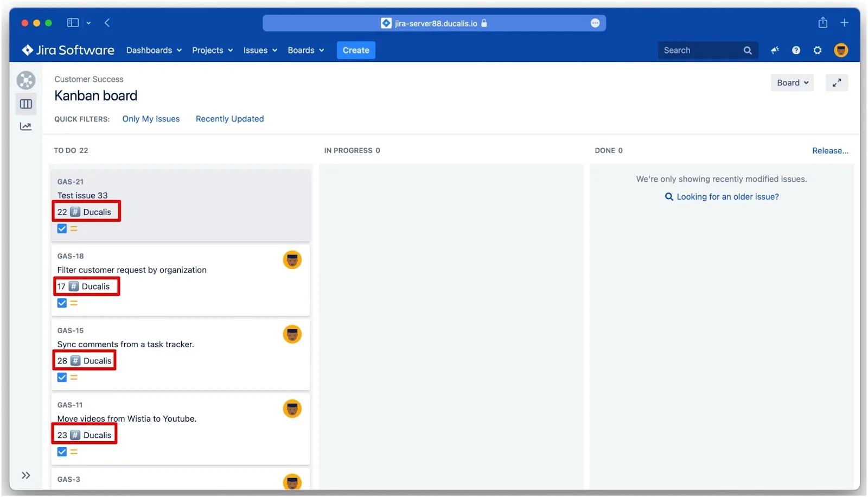The height and width of the screenshot is (497, 868).
Task: Click the Looking for an older issue link
Action: [727, 196]
